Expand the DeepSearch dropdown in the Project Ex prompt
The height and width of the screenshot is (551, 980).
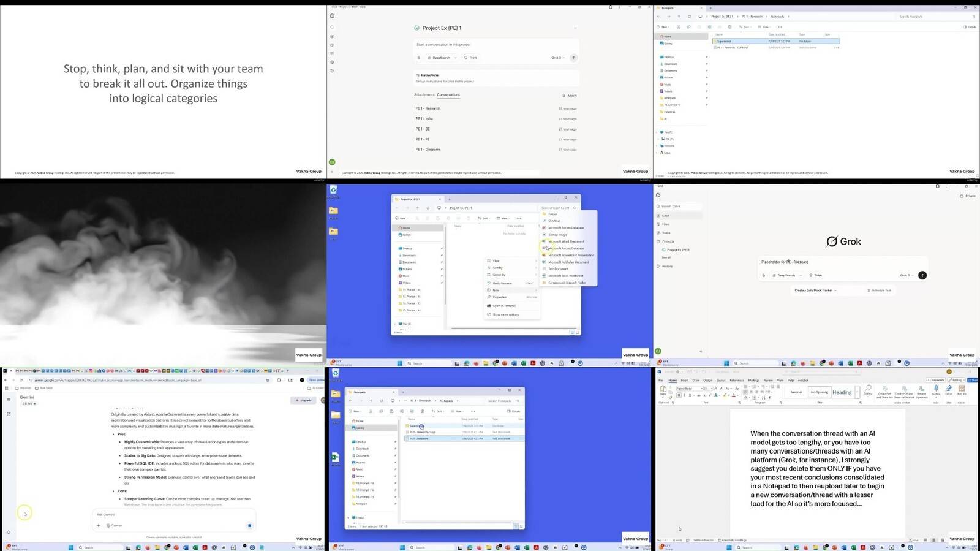(x=441, y=58)
